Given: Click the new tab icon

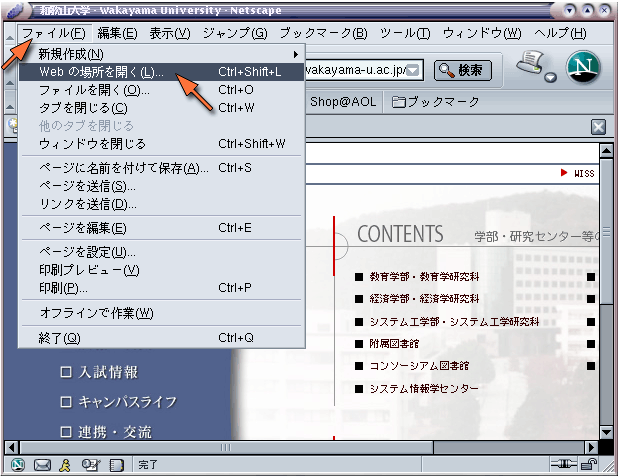Looking at the screenshot, I should tap(13, 126).
